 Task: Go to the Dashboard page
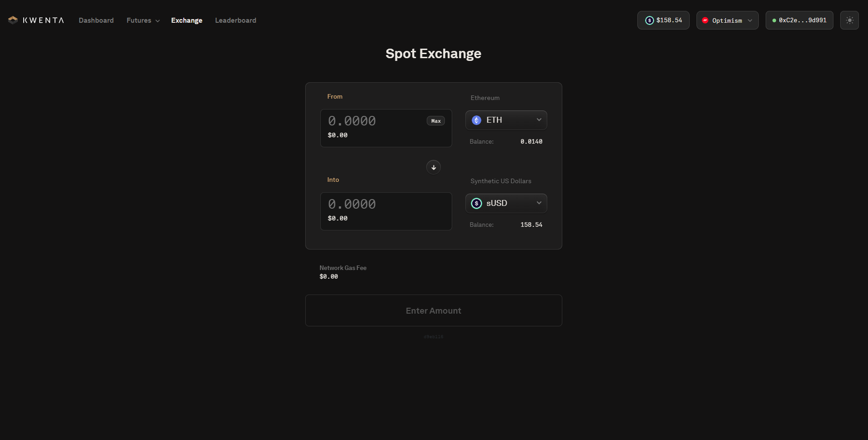click(x=96, y=20)
